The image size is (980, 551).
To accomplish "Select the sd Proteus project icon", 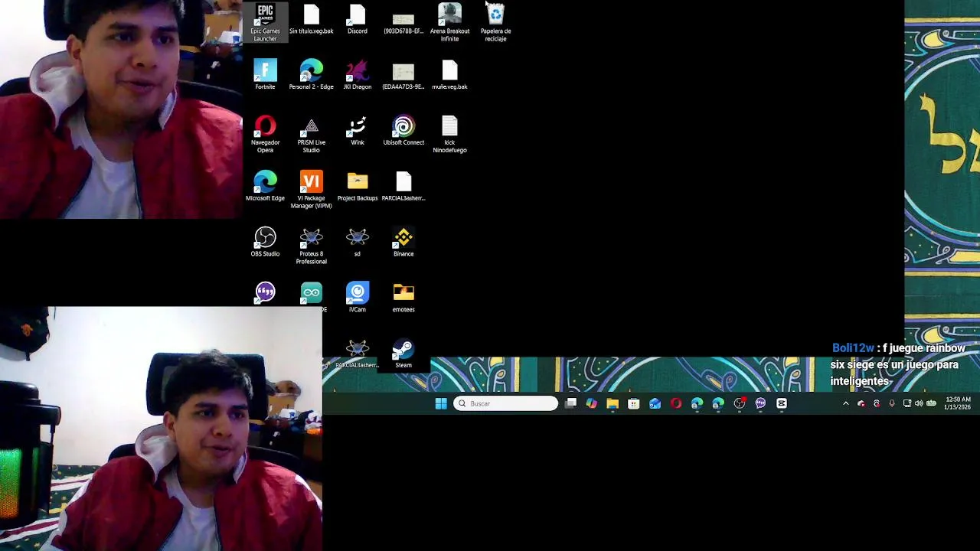I will (x=358, y=242).
